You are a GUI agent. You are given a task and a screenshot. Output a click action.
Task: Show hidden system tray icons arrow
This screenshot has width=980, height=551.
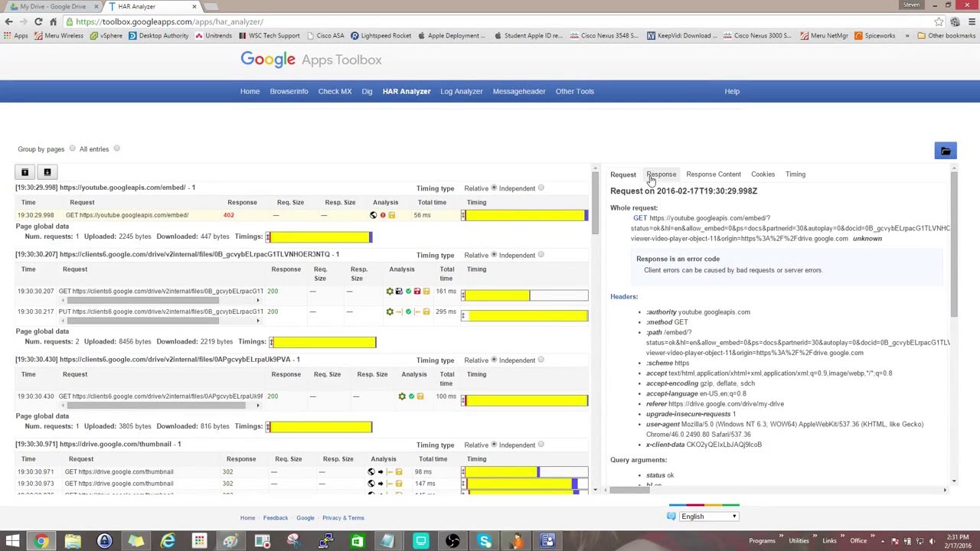pos(884,541)
